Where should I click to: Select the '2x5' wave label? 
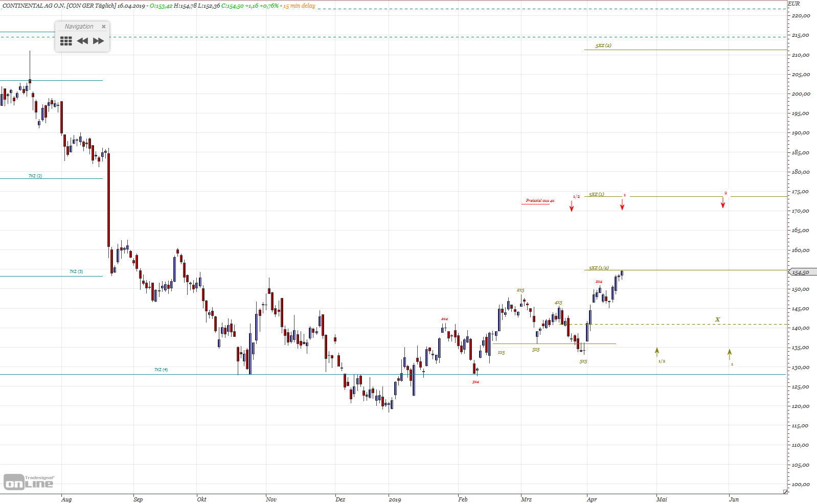coord(520,290)
